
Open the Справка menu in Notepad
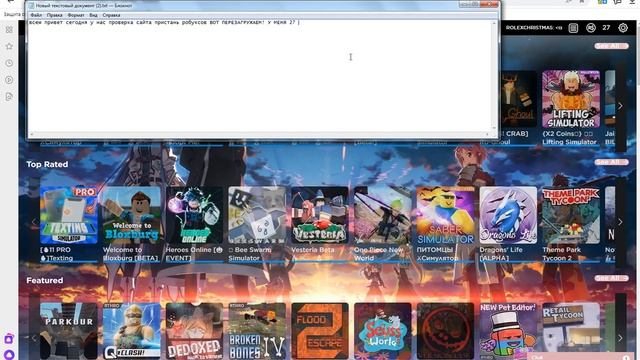click(111, 15)
